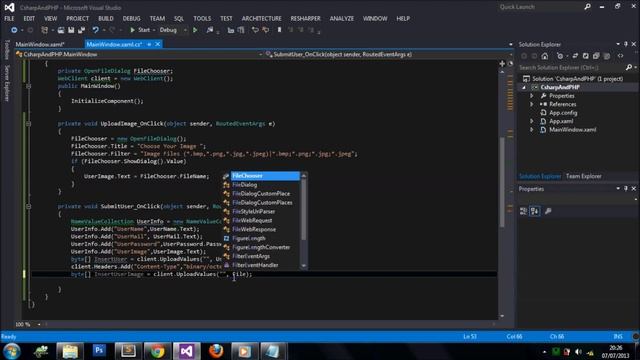The height and width of the screenshot is (360, 640).
Task: Collapse the CsharpAndPHP project node
Action: (524, 87)
